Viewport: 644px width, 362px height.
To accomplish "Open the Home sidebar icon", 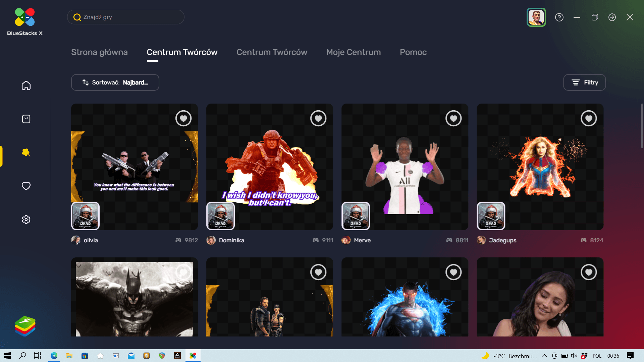I will [26, 85].
